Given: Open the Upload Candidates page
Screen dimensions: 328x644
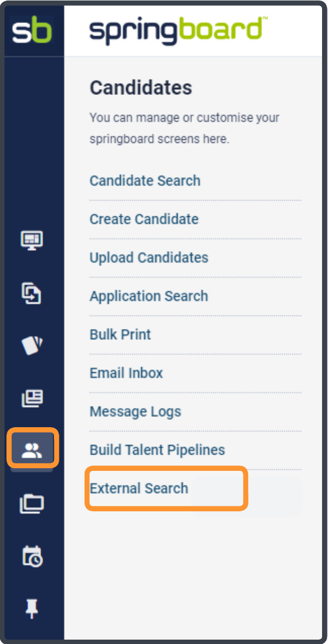Looking at the screenshot, I should click(x=149, y=257).
